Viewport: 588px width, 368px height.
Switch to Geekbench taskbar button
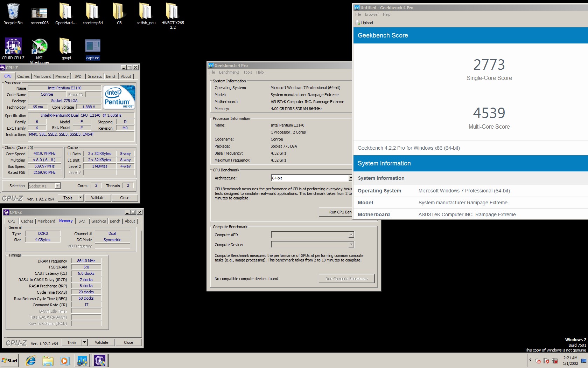(x=82, y=361)
